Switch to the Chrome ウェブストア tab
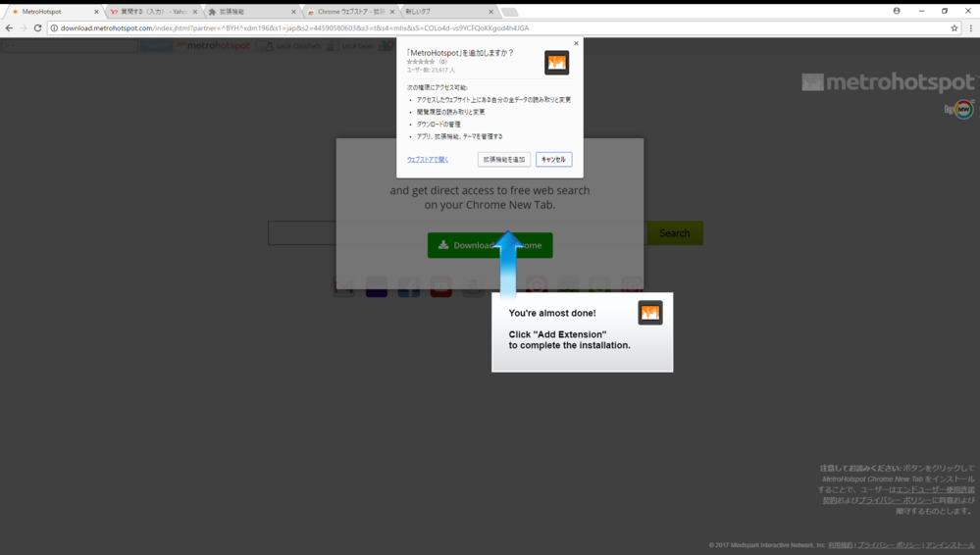The image size is (980, 555). pos(349,12)
